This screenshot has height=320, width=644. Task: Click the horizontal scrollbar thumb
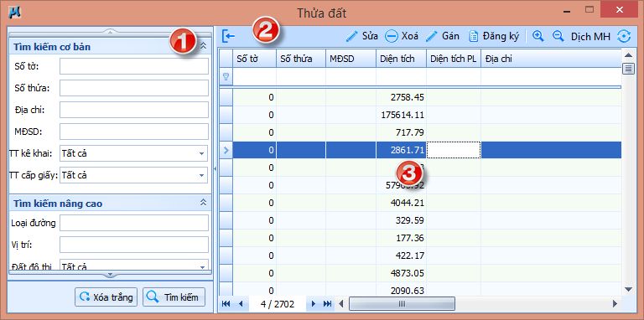(x=402, y=303)
